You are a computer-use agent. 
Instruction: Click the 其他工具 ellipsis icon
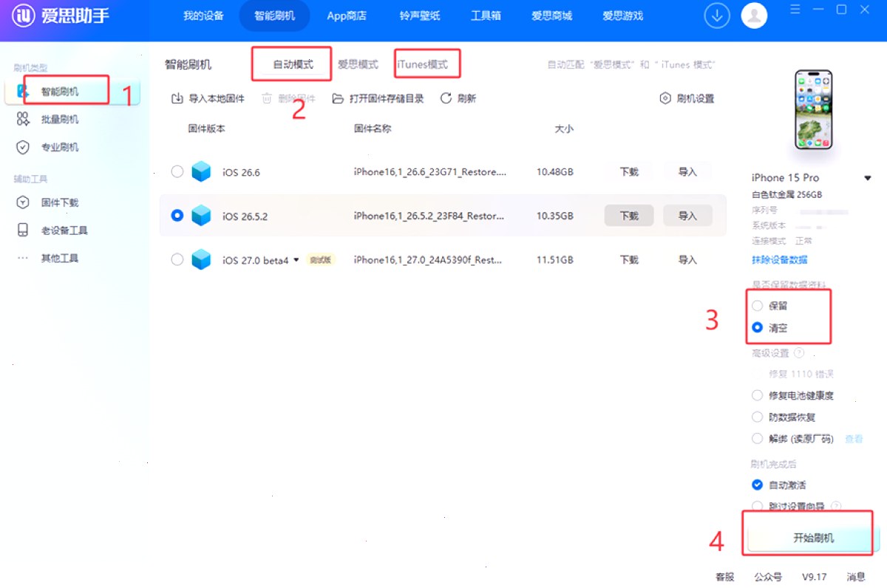click(24, 258)
